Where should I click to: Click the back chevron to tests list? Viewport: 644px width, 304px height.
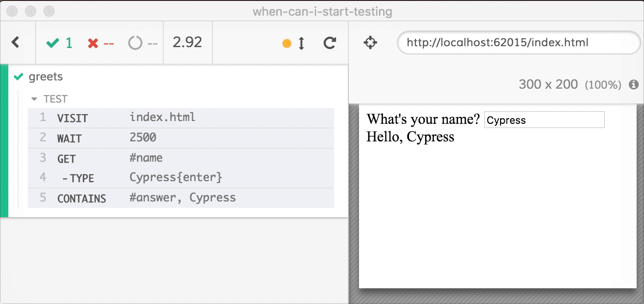click(x=16, y=43)
